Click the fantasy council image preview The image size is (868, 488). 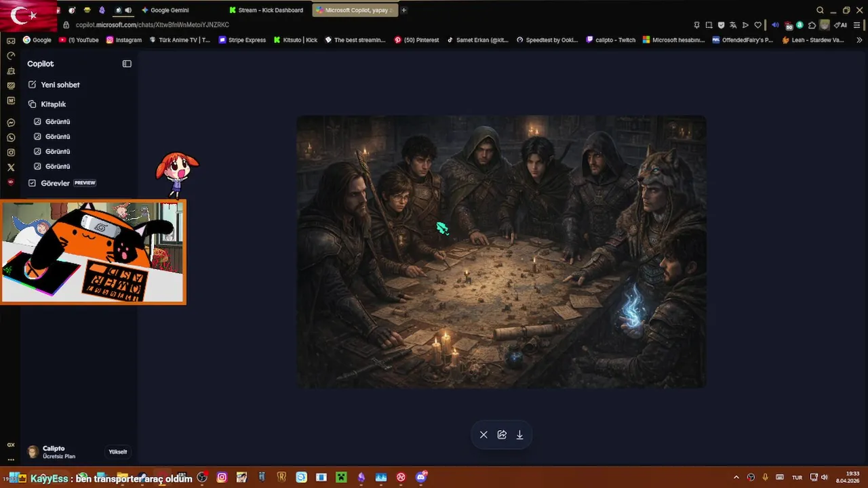pyautogui.click(x=501, y=251)
